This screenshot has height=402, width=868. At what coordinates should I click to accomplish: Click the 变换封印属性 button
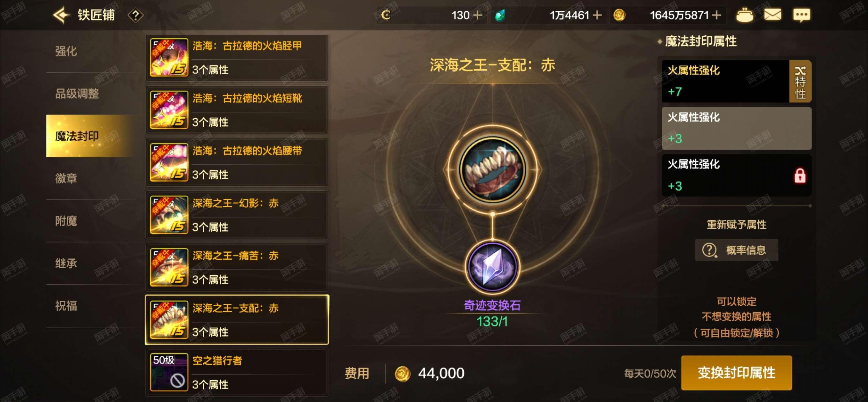coord(736,373)
